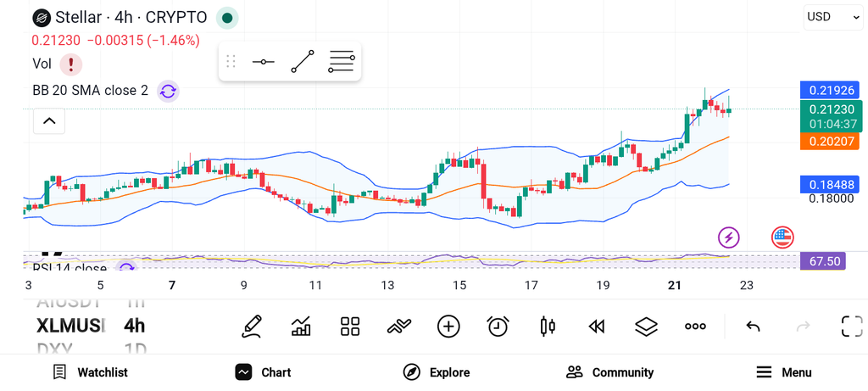Screen dimensions: 868x391
Task: Click the Stellar · 4h · CRYPTO title
Action: pos(131,18)
